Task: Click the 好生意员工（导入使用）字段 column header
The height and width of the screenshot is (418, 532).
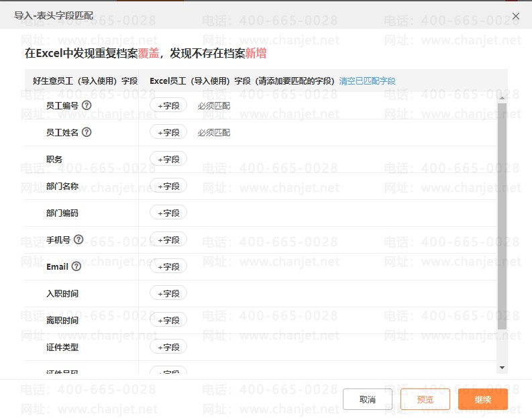Action: pyautogui.click(x=85, y=81)
